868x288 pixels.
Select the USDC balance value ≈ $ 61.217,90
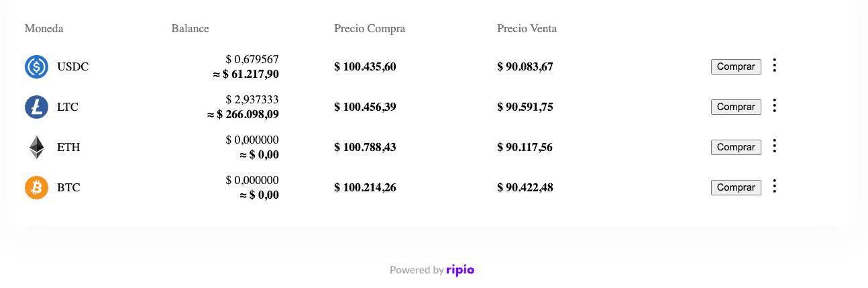[246, 74]
